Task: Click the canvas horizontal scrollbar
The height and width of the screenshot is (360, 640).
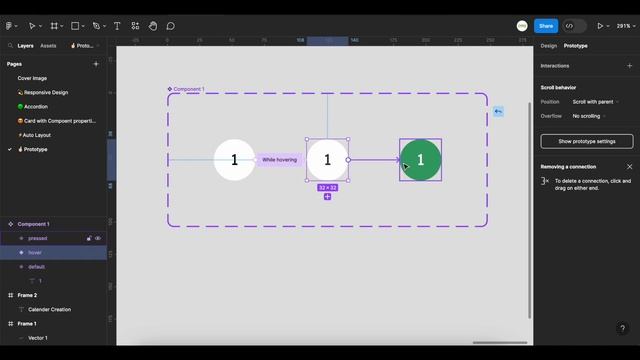Action: tap(500, 343)
